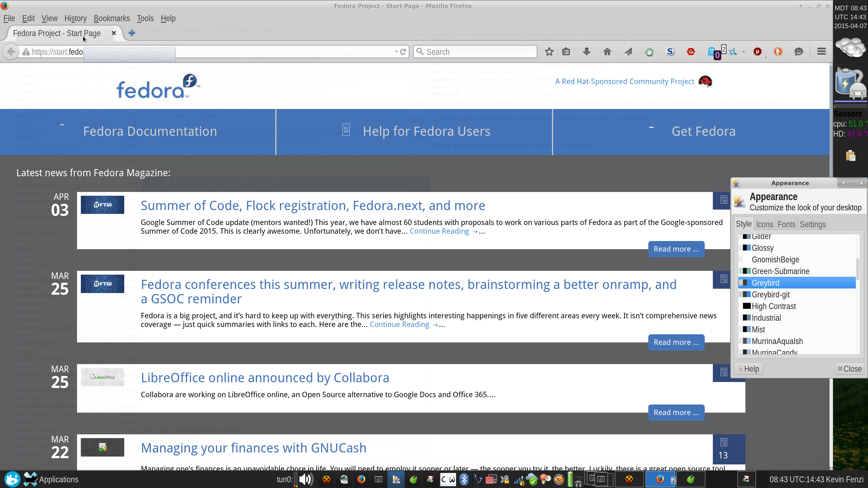Viewport: 868px width, 488px height.
Task: Click the Bluetooth tray icon
Action: coord(464,479)
